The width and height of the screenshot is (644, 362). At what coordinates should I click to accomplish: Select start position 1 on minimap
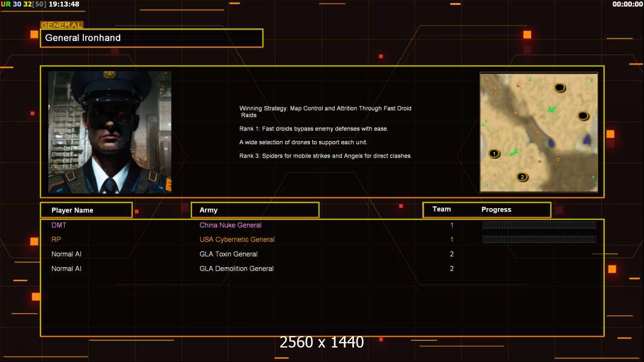[x=494, y=154]
